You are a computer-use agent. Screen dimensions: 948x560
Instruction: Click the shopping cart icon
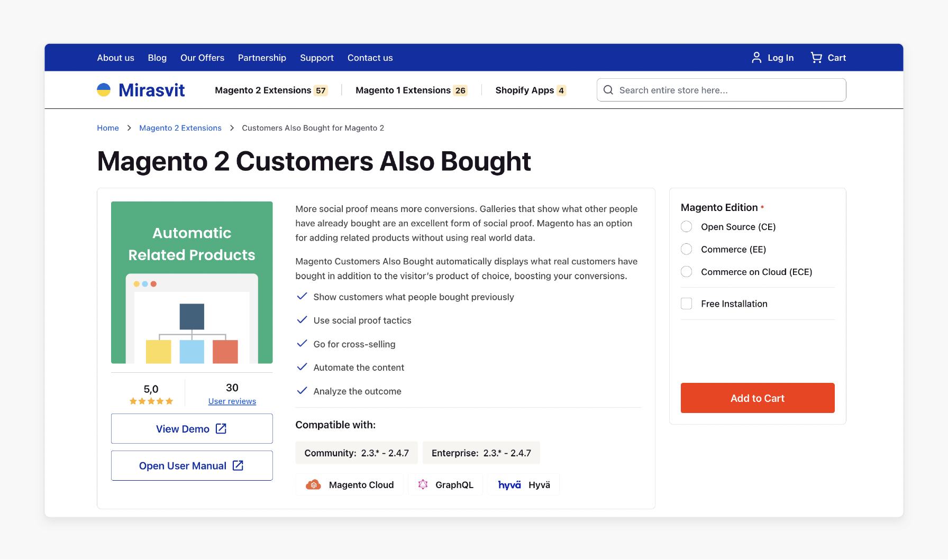(816, 58)
